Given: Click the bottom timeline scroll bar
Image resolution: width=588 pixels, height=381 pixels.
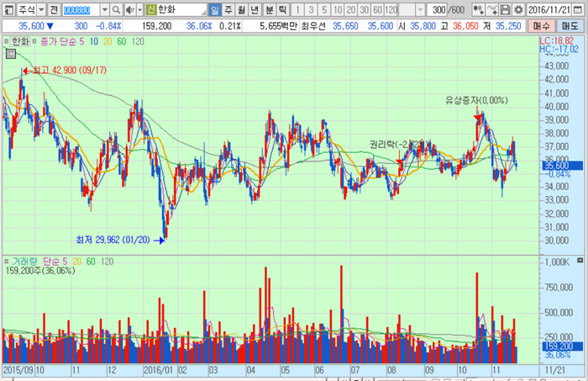Looking at the screenshot, I should [x=252, y=378].
